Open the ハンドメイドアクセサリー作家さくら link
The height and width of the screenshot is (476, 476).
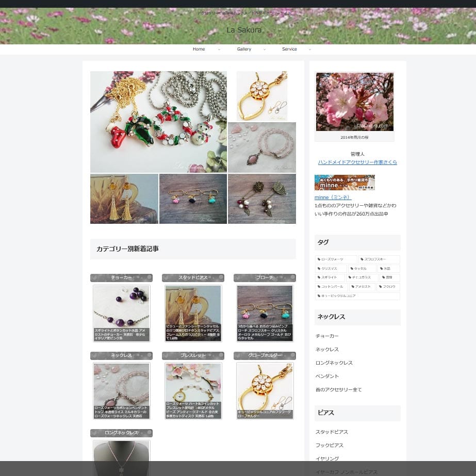coord(357,162)
